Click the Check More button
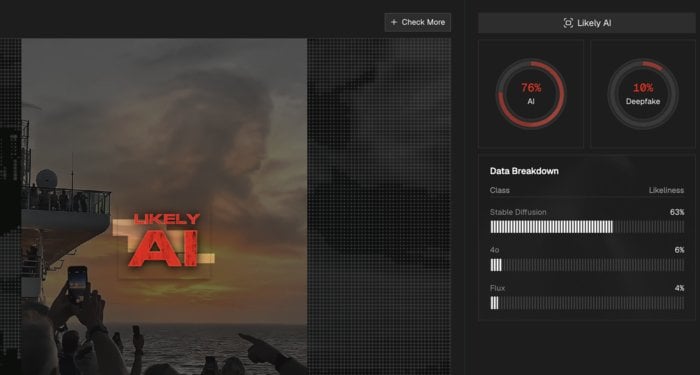The image size is (700, 375). pos(417,22)
